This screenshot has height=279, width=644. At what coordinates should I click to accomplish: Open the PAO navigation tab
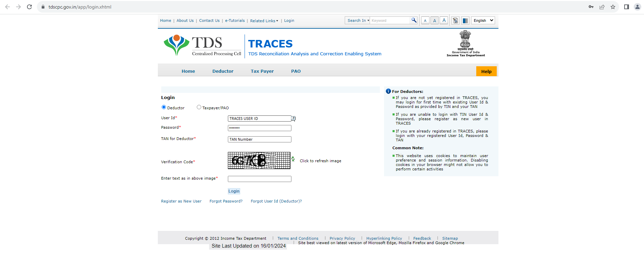click(296, 71)
